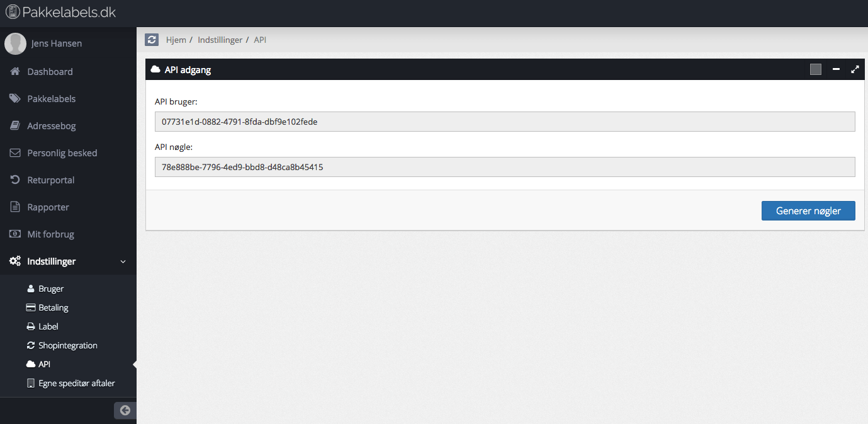Click the Adressebog book icon
This screenshot has height=424, width=868.
point(15,126)
